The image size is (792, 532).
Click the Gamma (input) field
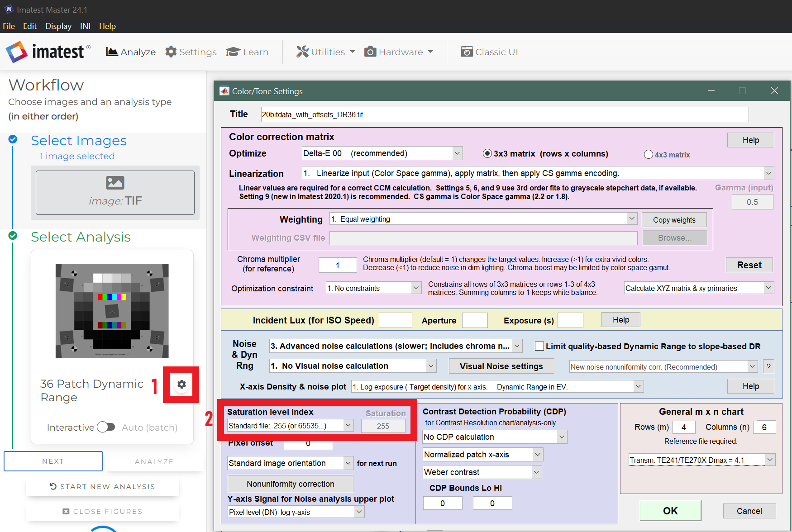(752, 202)
